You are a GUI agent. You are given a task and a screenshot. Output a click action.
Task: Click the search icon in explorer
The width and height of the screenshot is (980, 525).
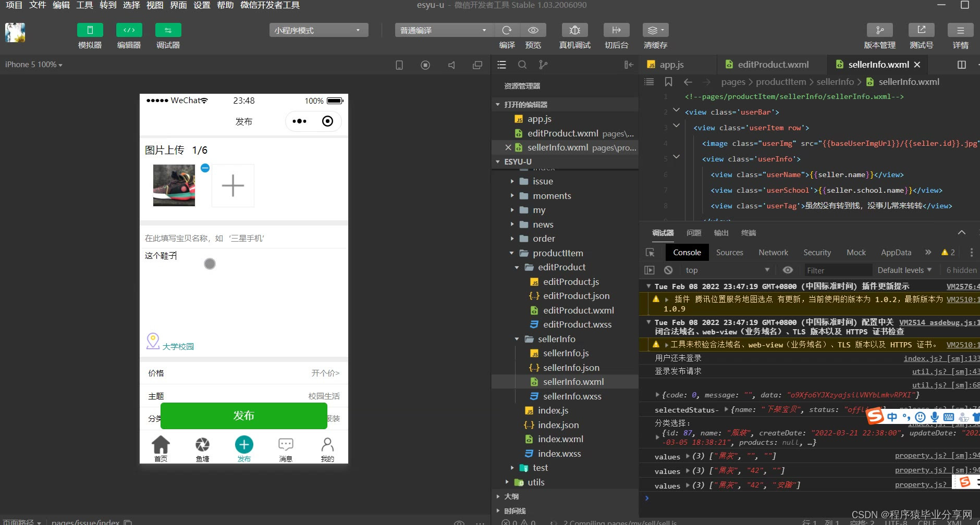click(522, 65)
